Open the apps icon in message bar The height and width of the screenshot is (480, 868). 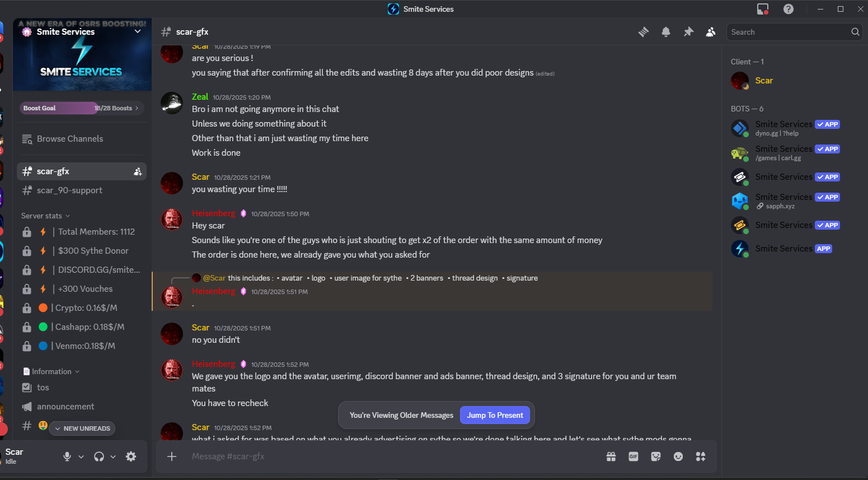coord(701,456)
